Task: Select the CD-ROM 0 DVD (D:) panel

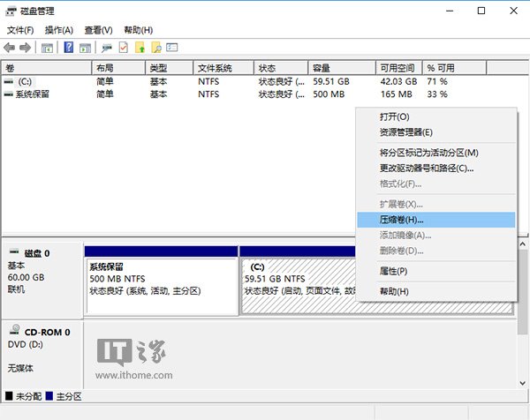Action: pos(42,355)
